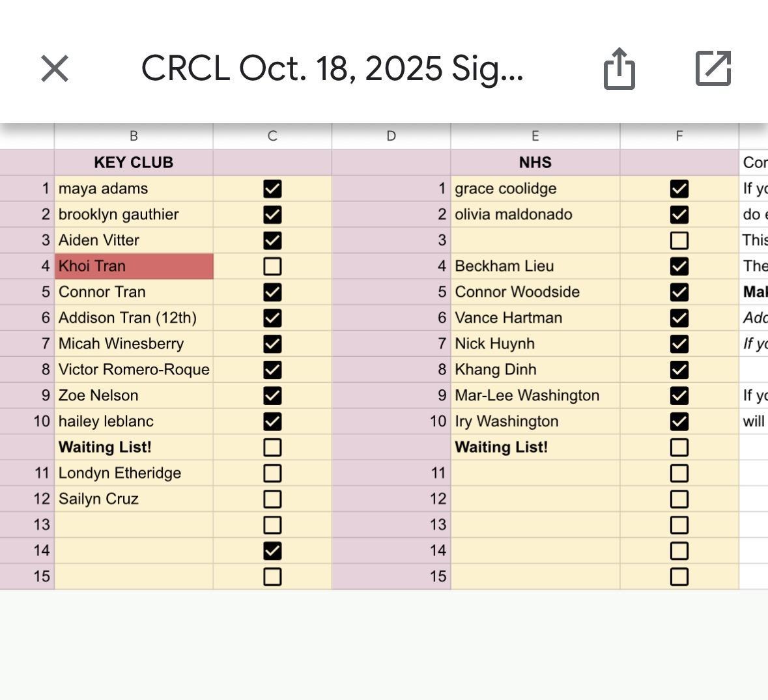Uncheck maya adams' checkbox

(272, 189)
